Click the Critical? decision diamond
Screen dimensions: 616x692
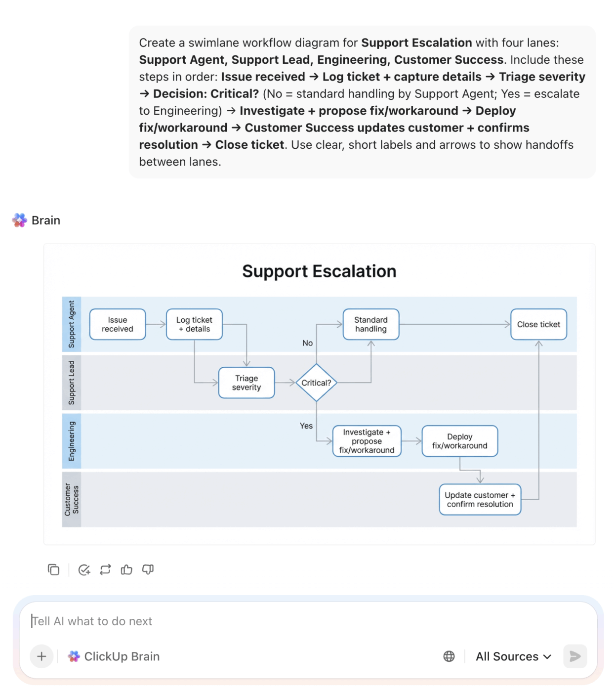tap(317, 382)
